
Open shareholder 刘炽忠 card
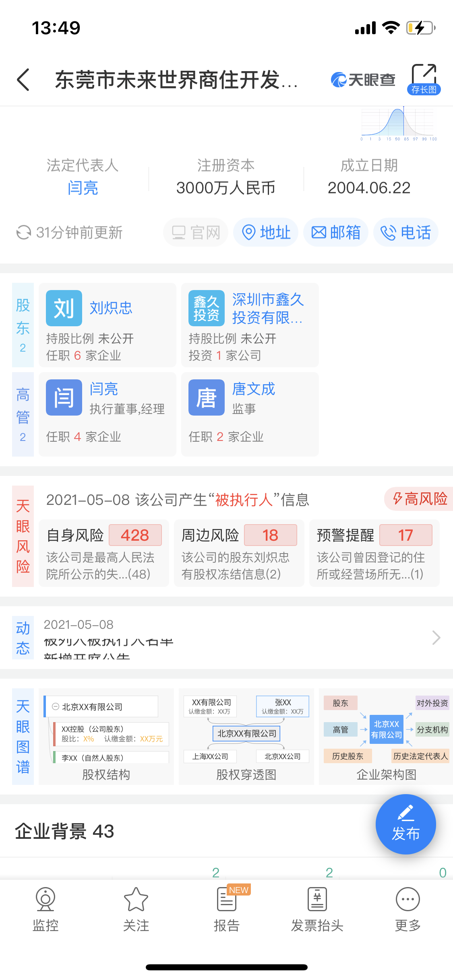(108, 325)
